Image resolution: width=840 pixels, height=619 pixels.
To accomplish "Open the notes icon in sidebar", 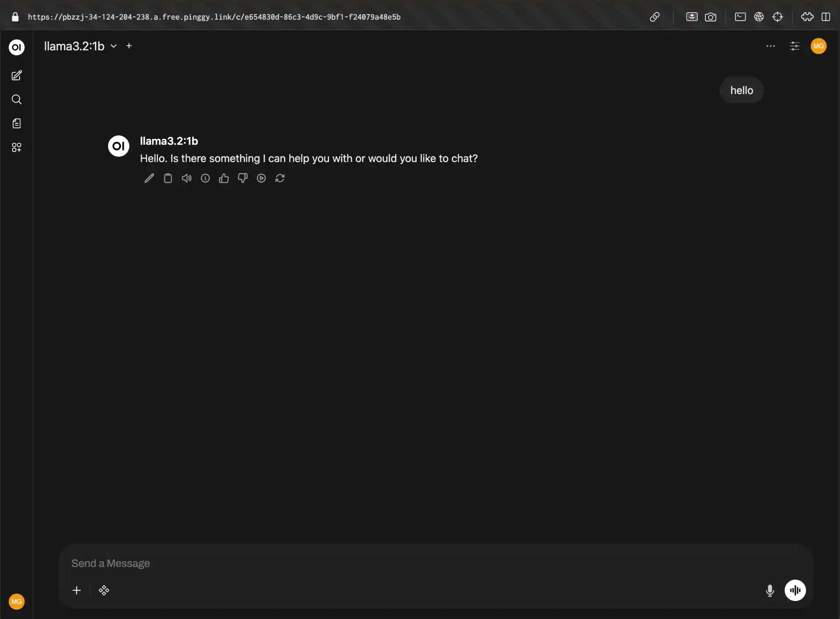I will pyautogui.click(x=17, y=123).
